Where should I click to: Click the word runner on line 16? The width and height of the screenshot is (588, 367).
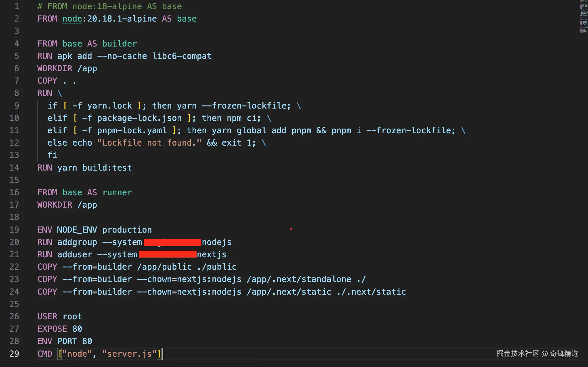click(117, 192)
